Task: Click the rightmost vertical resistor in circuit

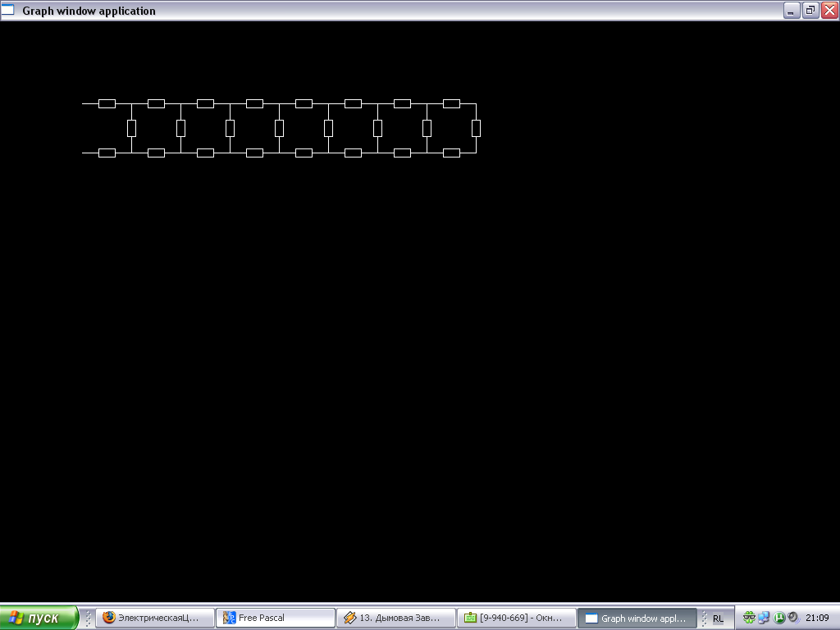Action: point(476,128)
